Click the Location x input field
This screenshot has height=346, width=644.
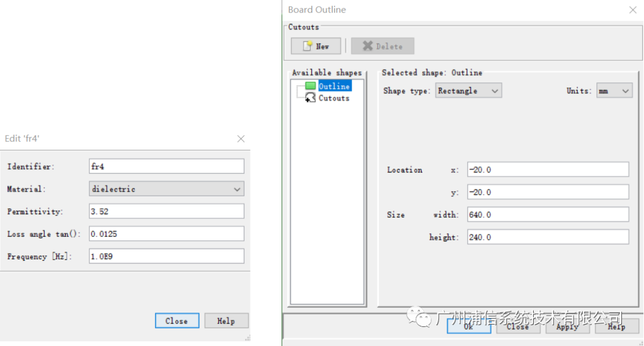(547, 170)
